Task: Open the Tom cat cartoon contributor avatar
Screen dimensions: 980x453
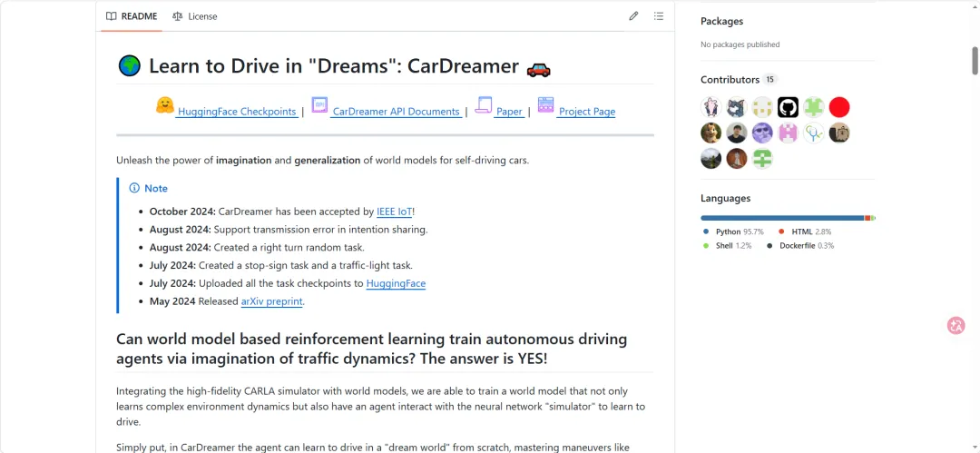Action: coord(737,108)
